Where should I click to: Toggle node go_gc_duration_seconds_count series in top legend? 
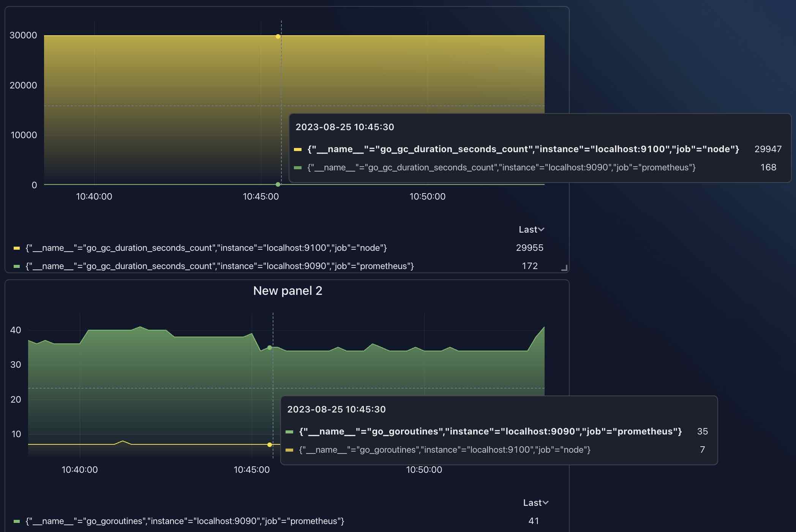click(x=206, y=248)
